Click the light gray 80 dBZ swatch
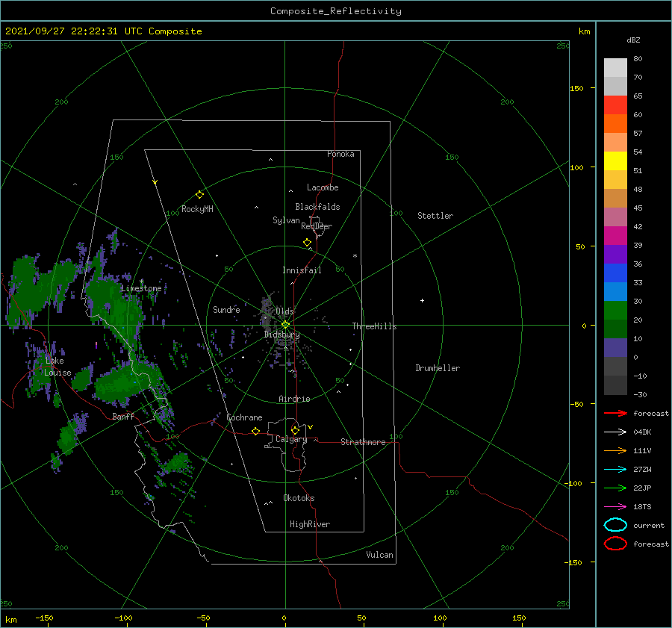Viewport: 672px width, 628px height. pos(615,67)
